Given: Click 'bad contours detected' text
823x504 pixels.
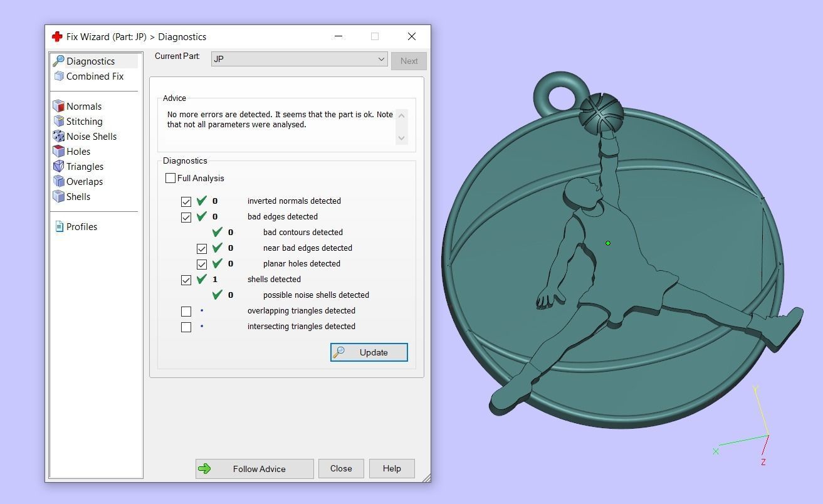Looking at the screenshot, I should click(x=303, y=232).
